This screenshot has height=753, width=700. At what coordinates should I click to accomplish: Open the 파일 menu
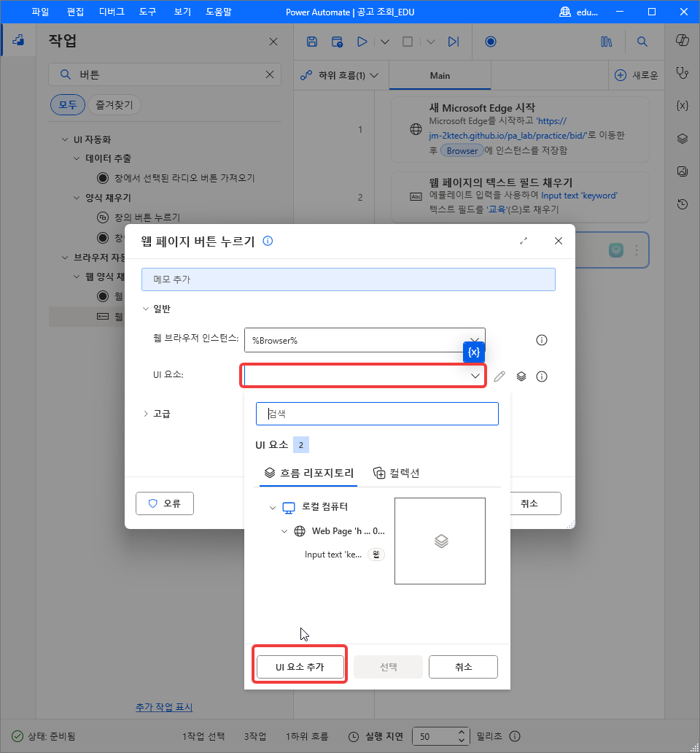[40, 12]
